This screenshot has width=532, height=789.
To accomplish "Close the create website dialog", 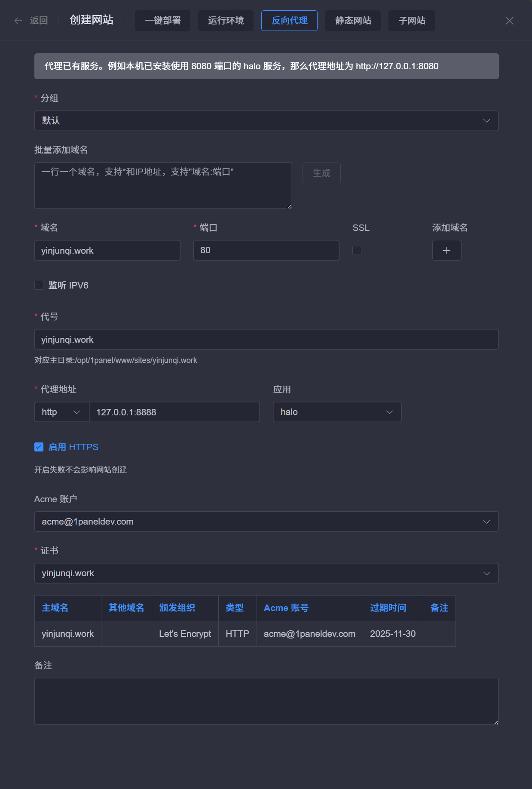I will coord(510,21).
